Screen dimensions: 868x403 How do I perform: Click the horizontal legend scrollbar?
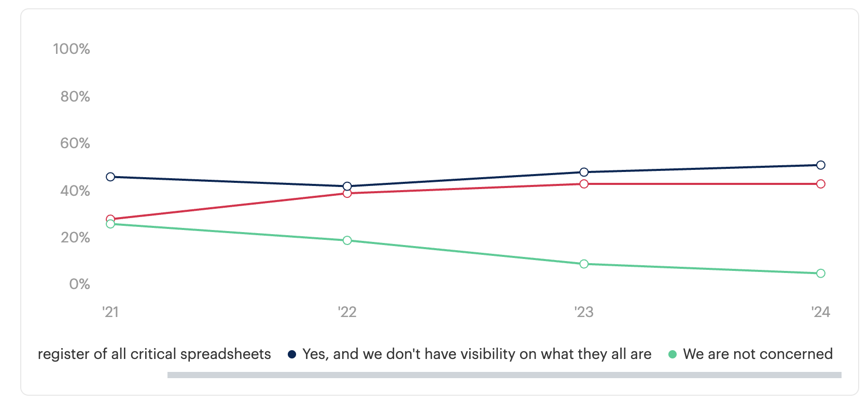504,375
